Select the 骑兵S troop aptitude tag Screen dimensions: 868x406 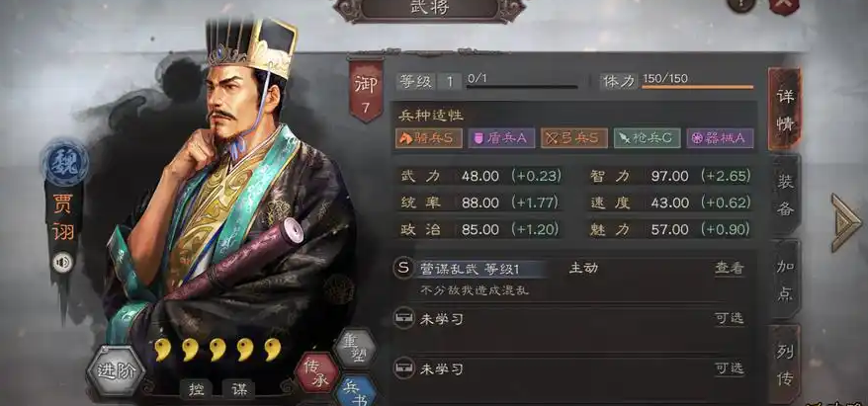tap(429, 138)
